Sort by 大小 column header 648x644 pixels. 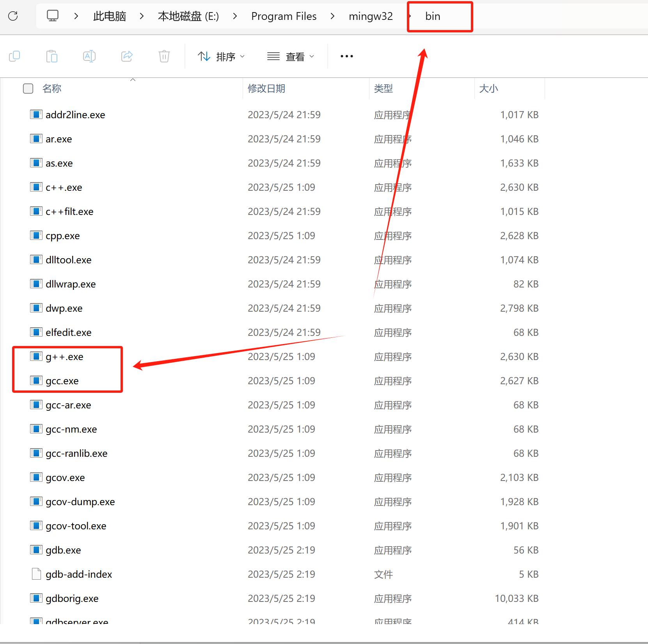point(488,89)
